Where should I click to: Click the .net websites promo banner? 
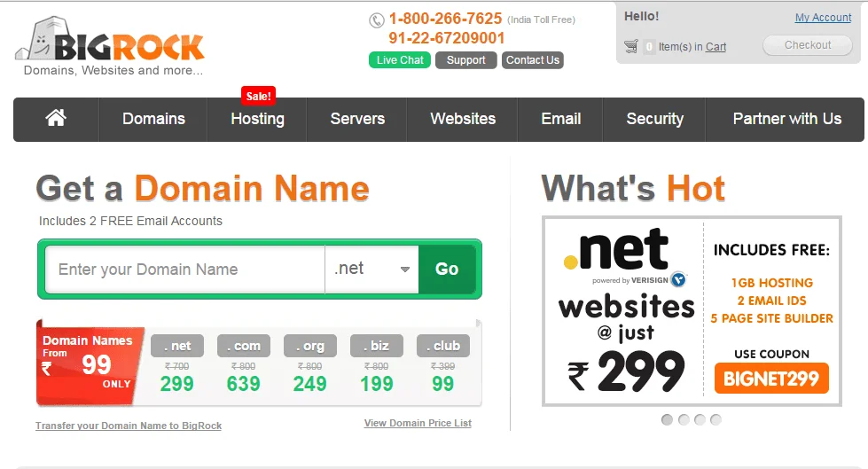[692, 311]
